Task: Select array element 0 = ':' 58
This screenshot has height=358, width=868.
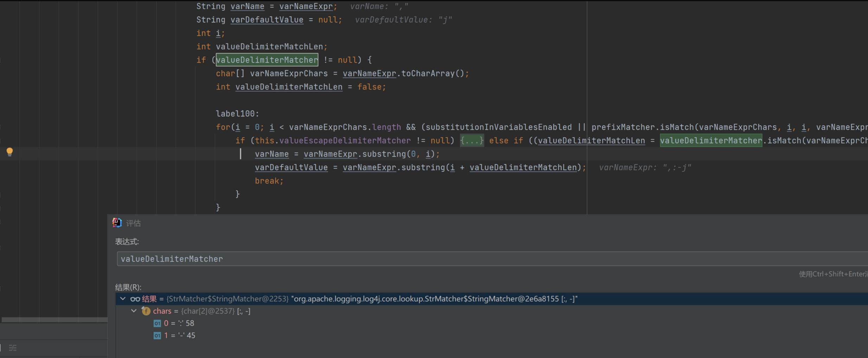Action: point(179,323)
